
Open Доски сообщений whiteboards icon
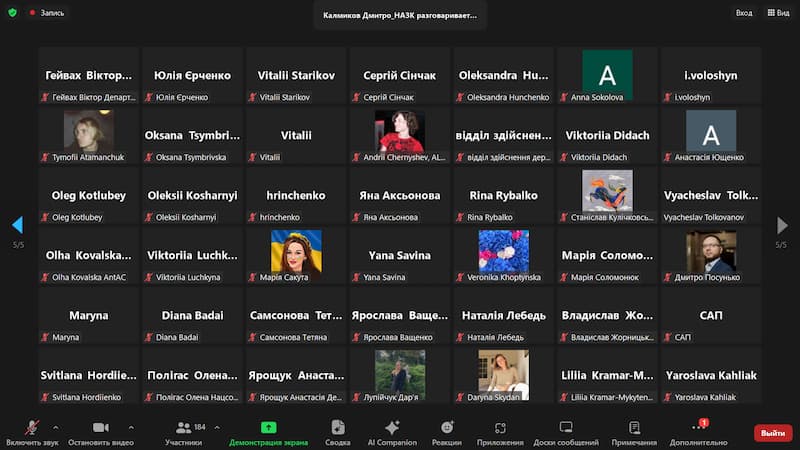pos(565,427)
